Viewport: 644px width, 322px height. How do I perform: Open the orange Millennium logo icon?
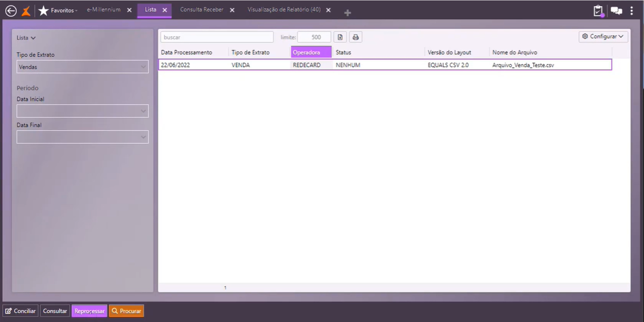coord(26,11)
